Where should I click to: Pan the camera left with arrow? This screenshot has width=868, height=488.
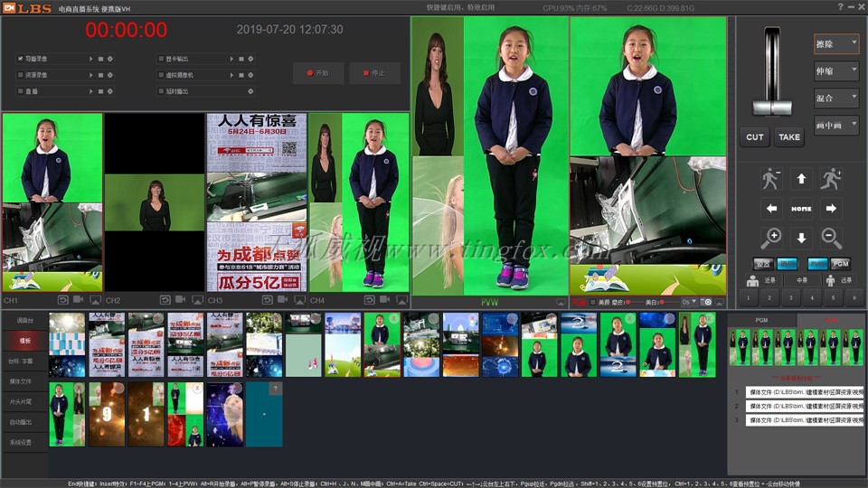click(772, 209)
